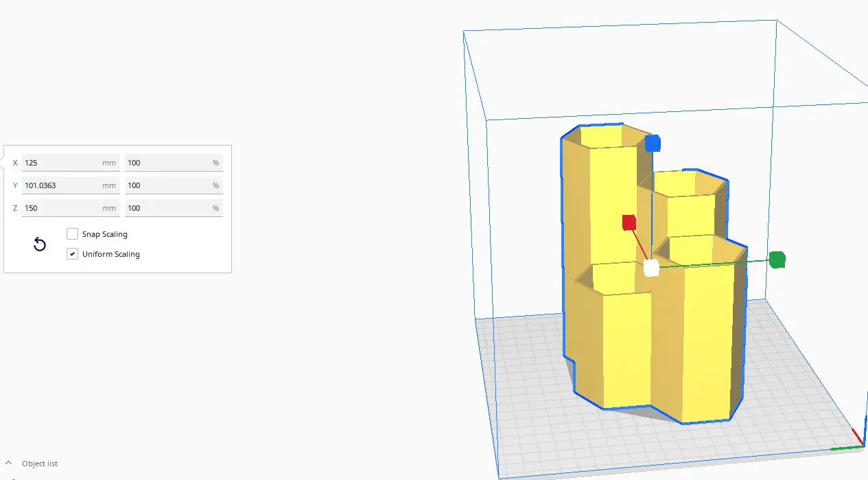This screenshot has width=868, height=480.
Task: Grab the green Y-axis scale handle
Action: (777, 260)
